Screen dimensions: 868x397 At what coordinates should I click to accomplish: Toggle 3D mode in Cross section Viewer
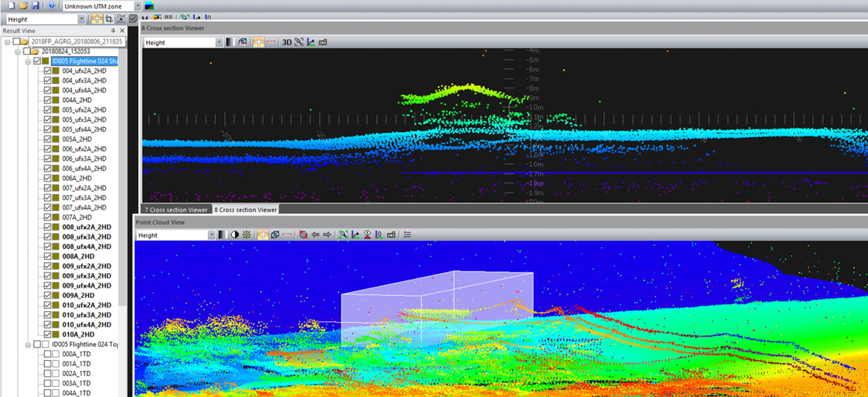[x=286, y=42]
